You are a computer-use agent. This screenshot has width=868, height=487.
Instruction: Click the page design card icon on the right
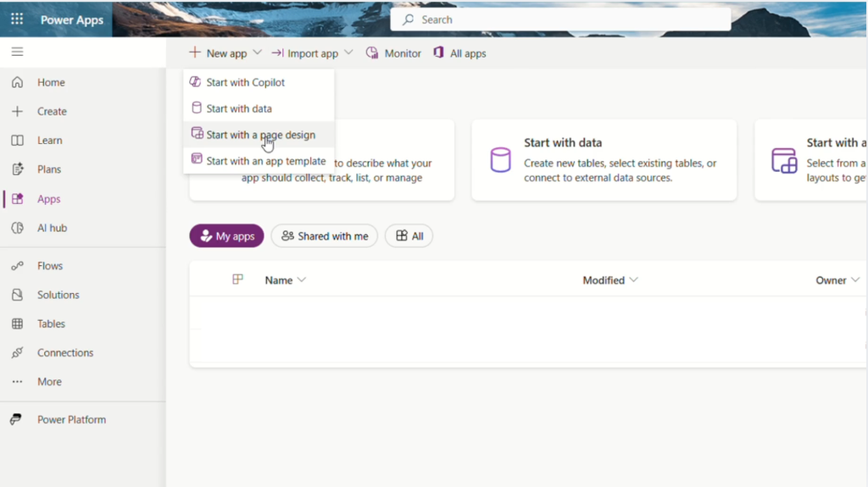784,160
